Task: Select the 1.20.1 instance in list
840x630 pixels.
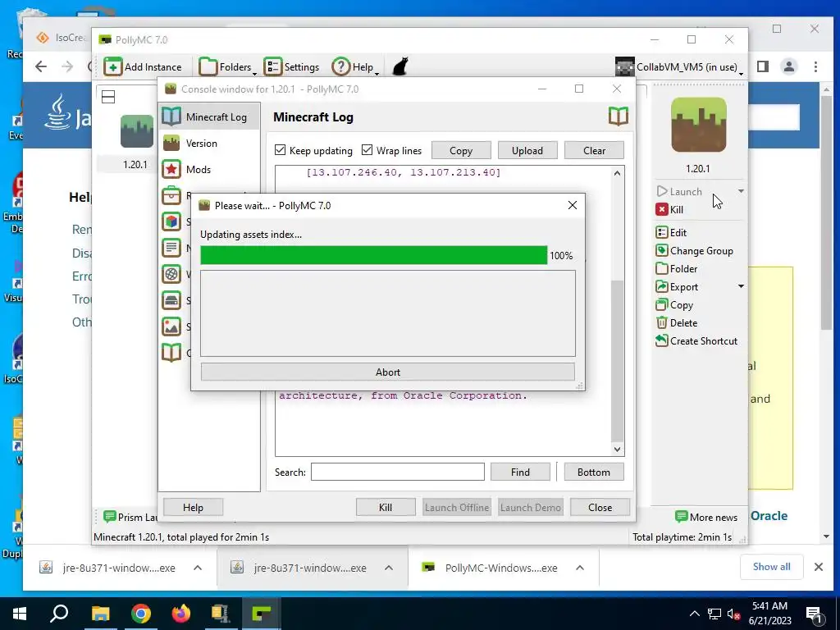Action: [x=135, y=143]
